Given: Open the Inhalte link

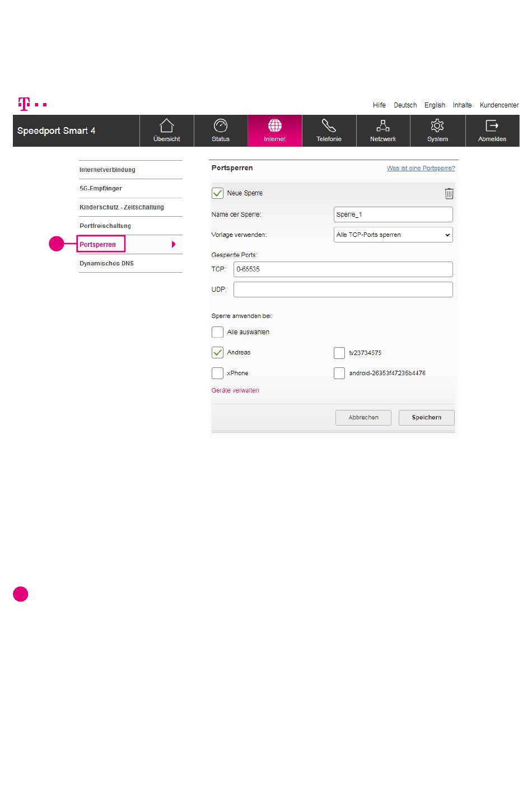Looking at the screenshot, I should (462, 105).
